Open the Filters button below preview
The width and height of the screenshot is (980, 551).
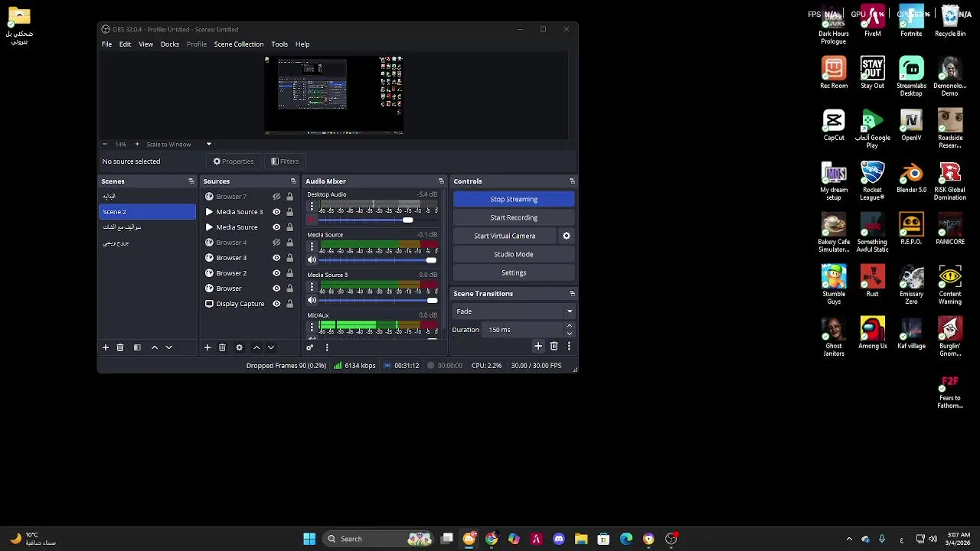pos(285,161)
